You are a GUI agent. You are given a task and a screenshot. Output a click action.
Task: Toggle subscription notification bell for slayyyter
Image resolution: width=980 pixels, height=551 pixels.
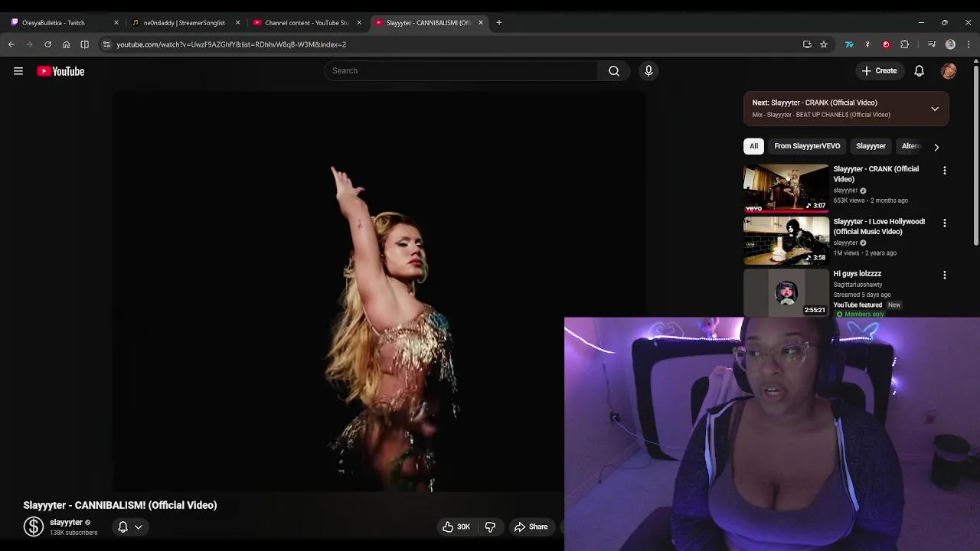click(122, 527)
